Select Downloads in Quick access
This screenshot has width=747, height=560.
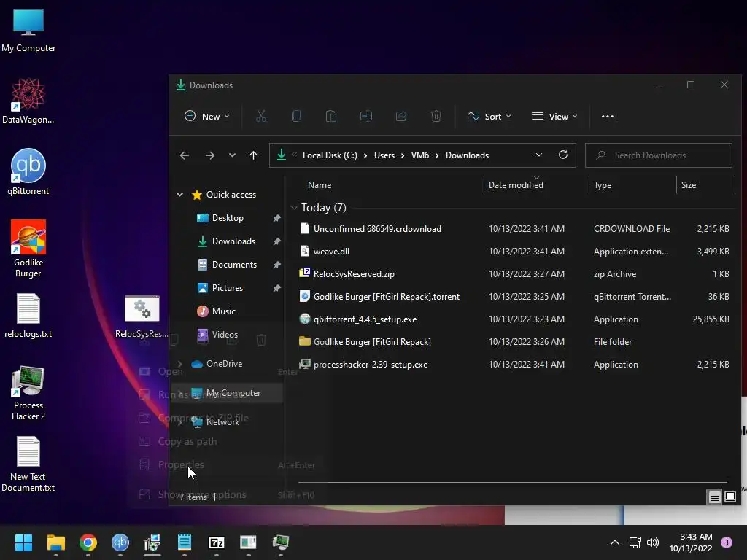[x=233, y=241]
